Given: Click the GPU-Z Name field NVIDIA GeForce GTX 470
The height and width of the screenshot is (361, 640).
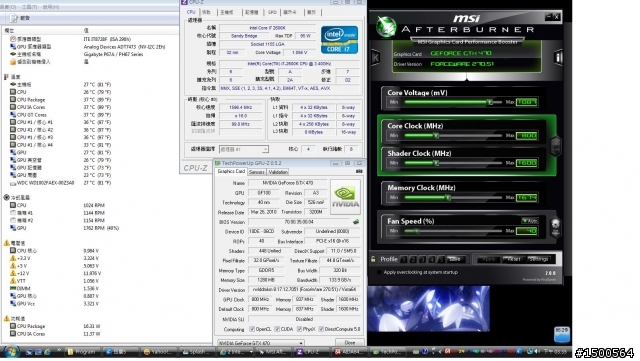Looking at the screenshot, I should click(288, 183).
